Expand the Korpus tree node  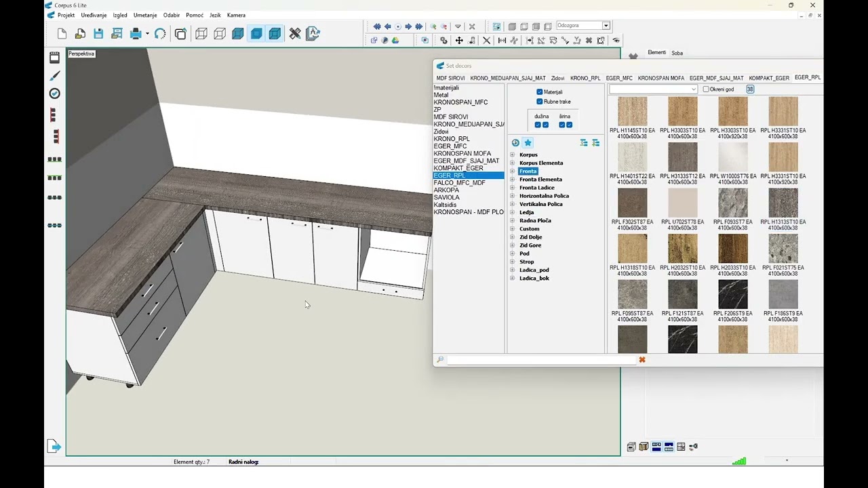pos(513,155)
